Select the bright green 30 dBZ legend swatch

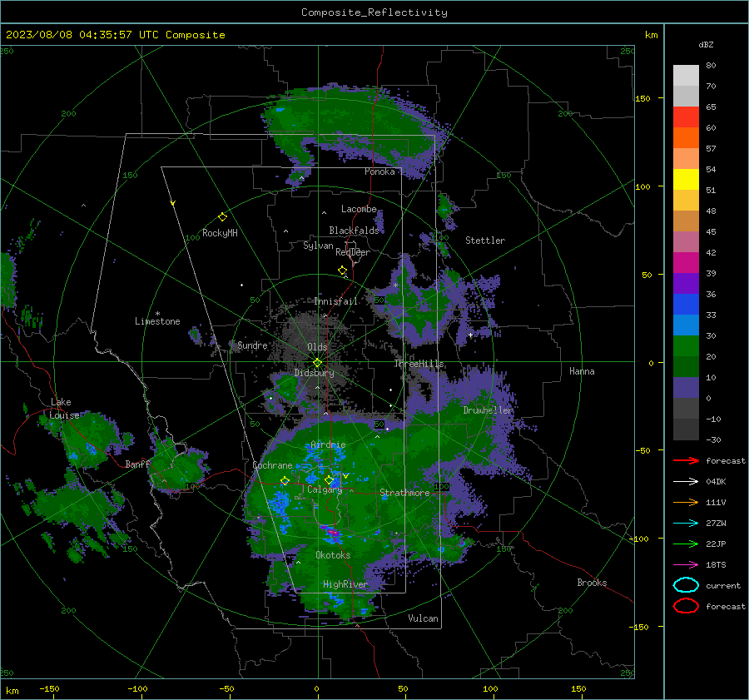coord(686,345)
